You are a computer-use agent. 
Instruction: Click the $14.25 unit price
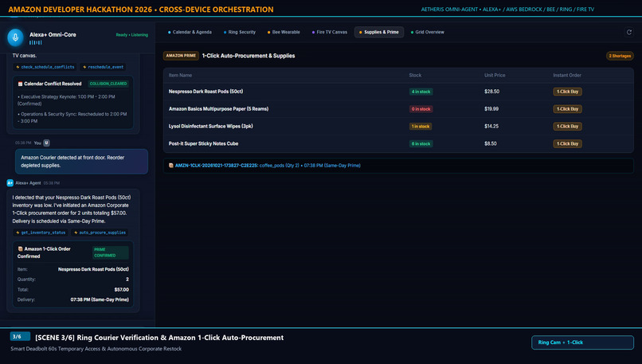[x=491, y=127]
